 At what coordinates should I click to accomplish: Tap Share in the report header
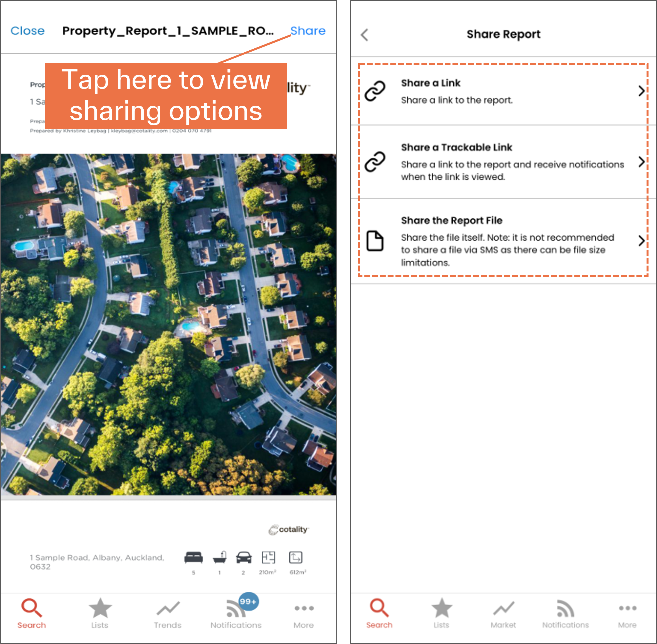pos(308,31)
